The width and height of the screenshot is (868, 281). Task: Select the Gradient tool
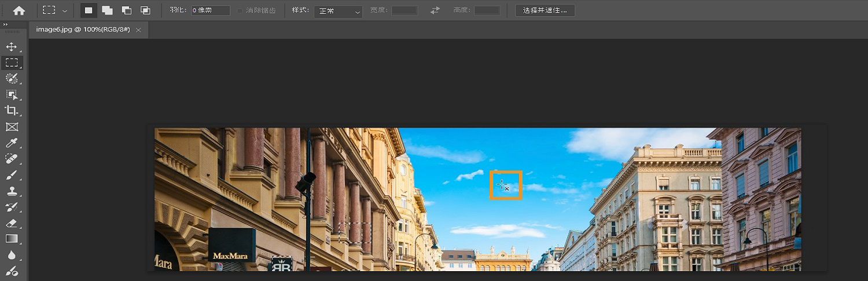[12, 239]
